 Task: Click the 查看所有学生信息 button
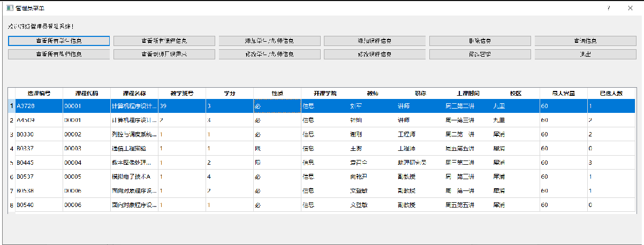coord(59,41)
